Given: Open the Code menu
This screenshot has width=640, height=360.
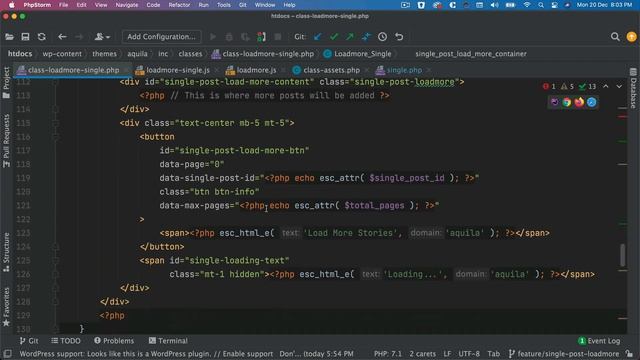Looking at the screenshot, I should pos(153,5).
